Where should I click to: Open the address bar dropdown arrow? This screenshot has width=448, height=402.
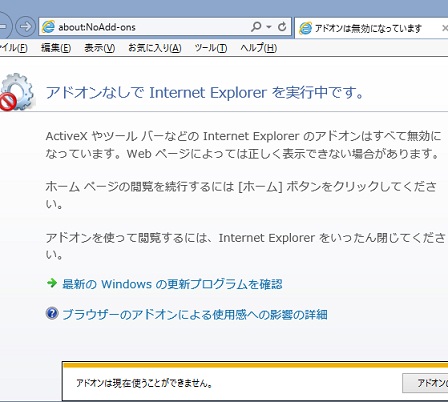point(269,27)
